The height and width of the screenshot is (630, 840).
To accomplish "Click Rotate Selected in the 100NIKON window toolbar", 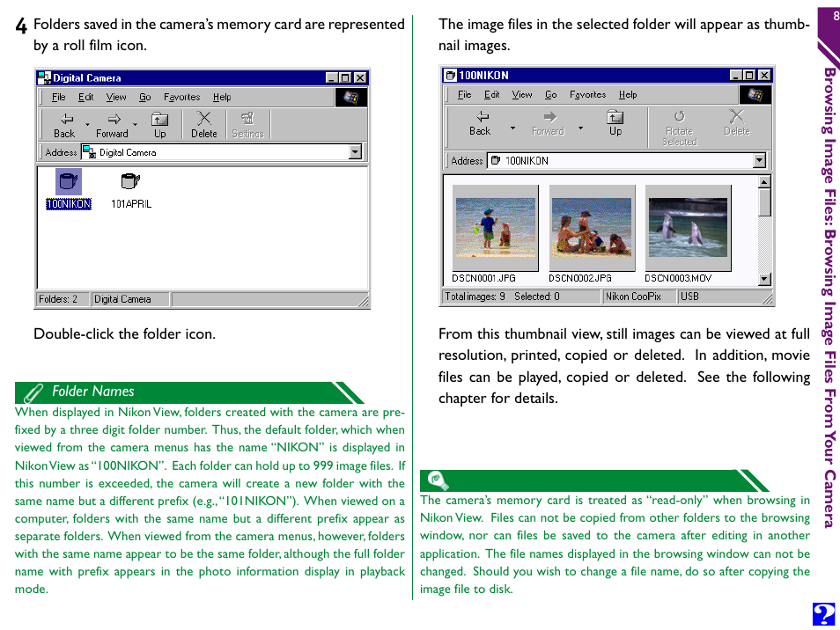I will click(679, 127).
